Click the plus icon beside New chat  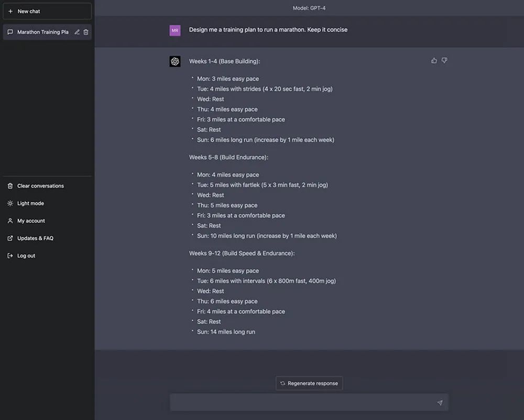click(10, 11)
